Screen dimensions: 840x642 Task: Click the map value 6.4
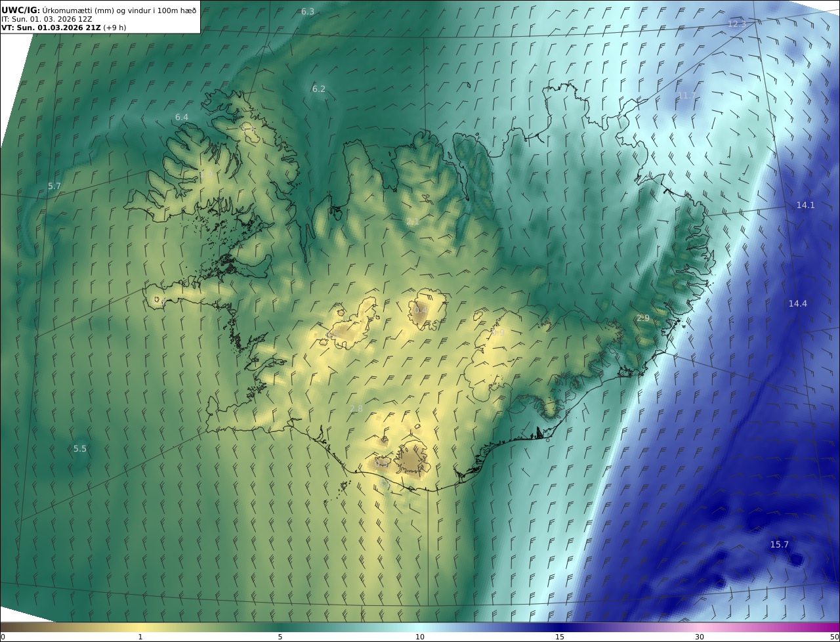pyautogui.click(x=181, y=118)
